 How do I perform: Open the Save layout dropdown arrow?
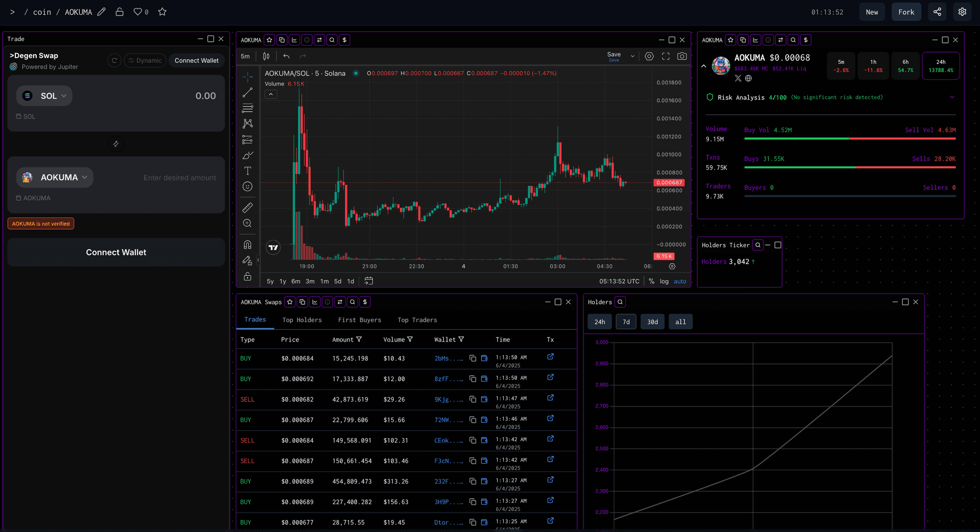point(632,56)
